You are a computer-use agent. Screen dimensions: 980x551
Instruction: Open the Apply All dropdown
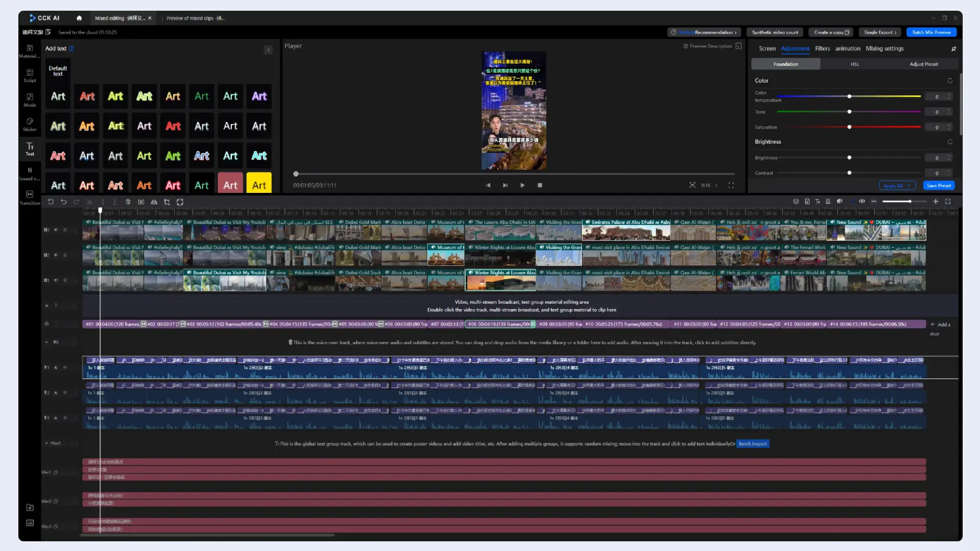tap(897, 186)
